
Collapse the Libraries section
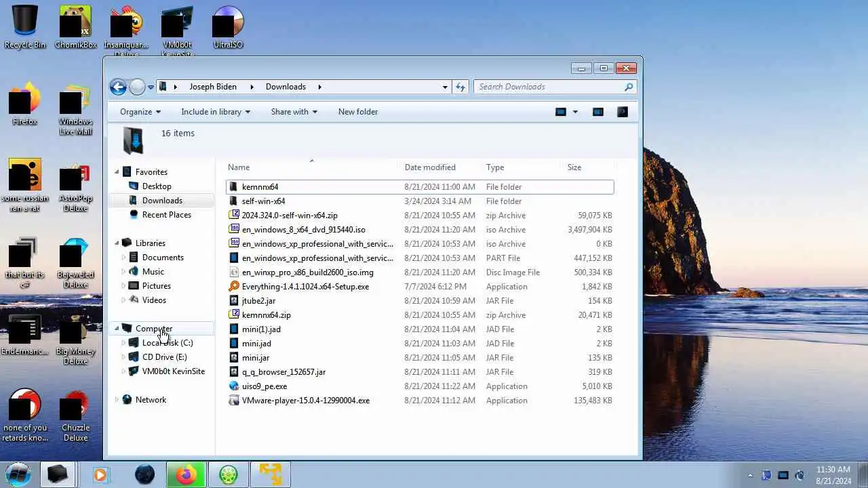point(117,243)
